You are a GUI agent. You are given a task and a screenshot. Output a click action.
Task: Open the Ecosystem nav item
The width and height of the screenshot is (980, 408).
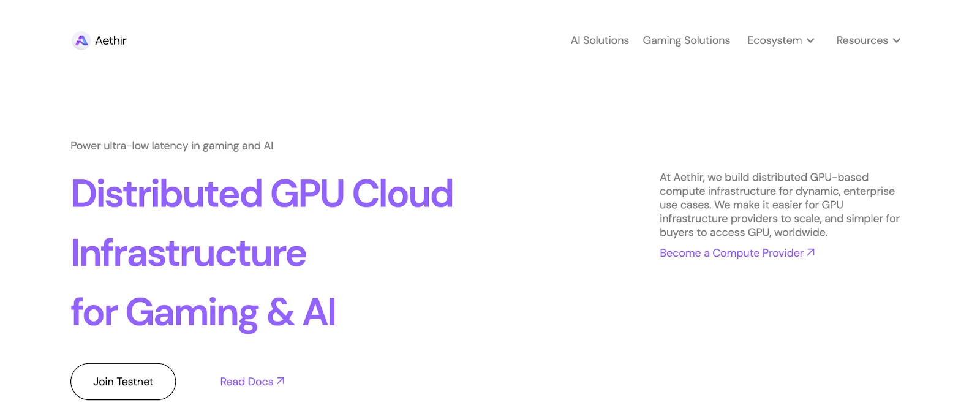[774, 40]
